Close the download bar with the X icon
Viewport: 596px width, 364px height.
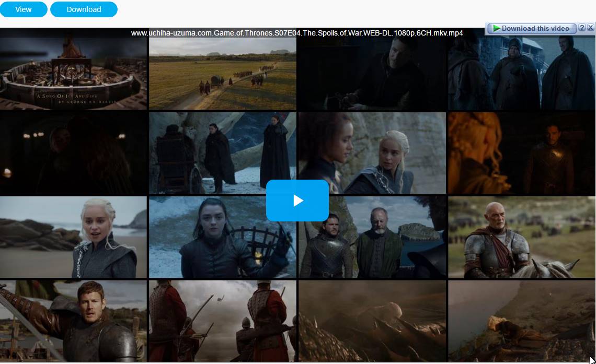pos(590,28)
